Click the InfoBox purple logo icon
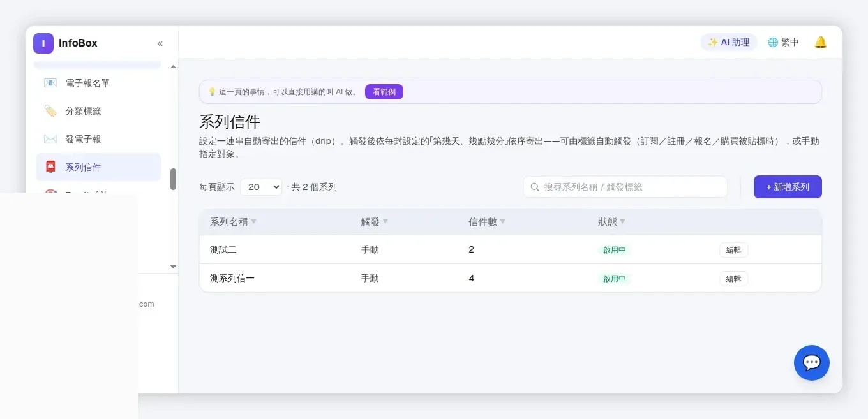Image resolution: width=868 pixels, height=419 pixels. 43,43
